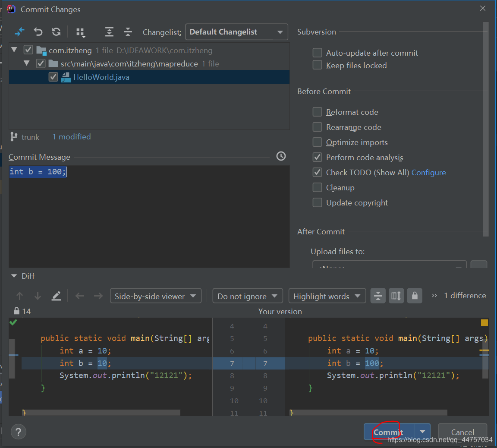Click the pencil edit source icon in Diff

pyautogui.click(x=56, y=296)
